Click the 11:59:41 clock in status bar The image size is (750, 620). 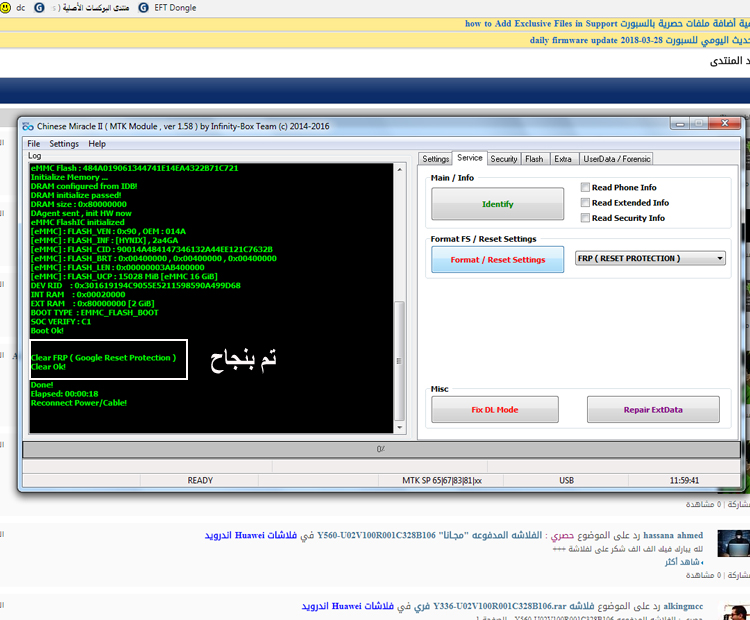coord(684,480)
